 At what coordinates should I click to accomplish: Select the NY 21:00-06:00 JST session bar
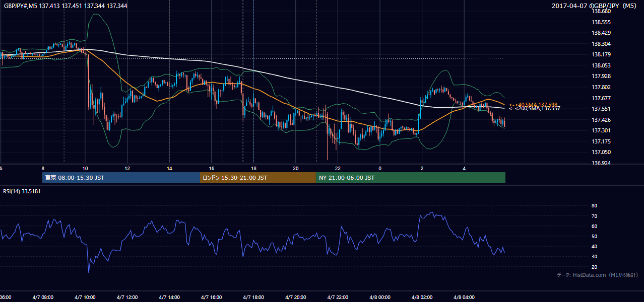[411, 178]
